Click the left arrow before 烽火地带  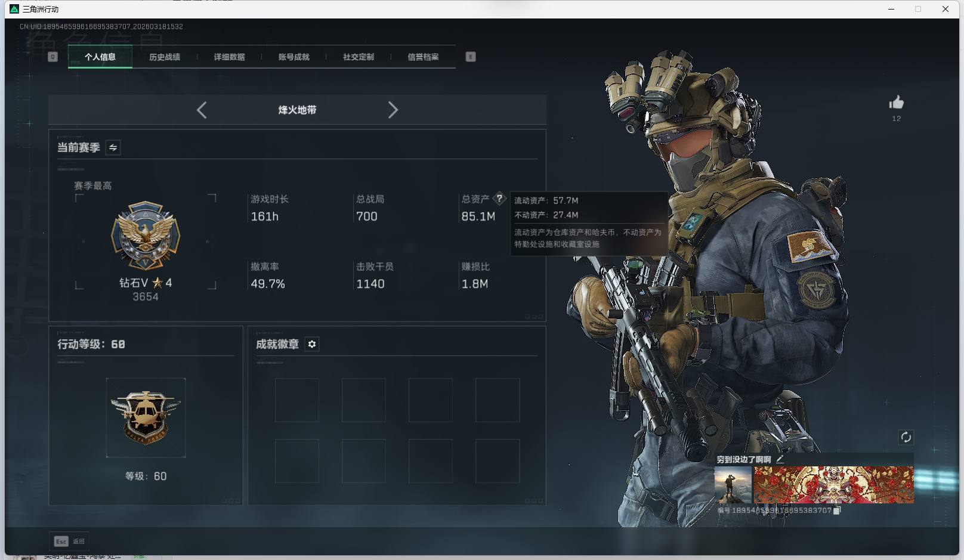pos(201,110)
